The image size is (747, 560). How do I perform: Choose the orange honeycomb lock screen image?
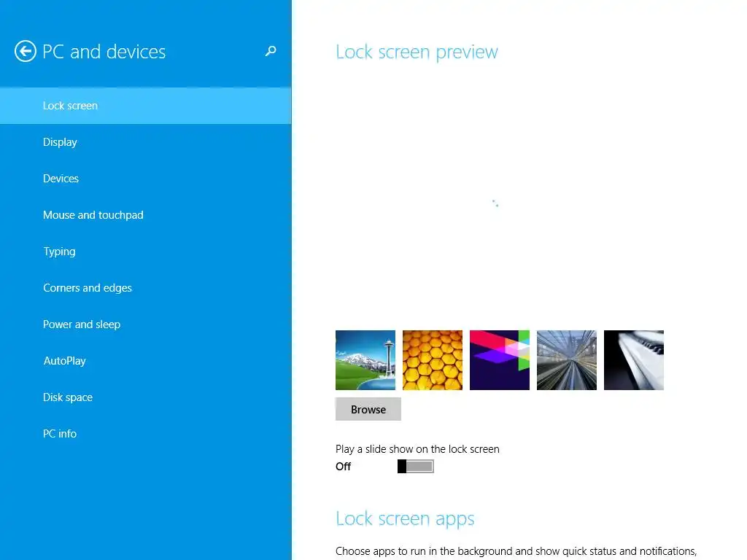point(433,360)
